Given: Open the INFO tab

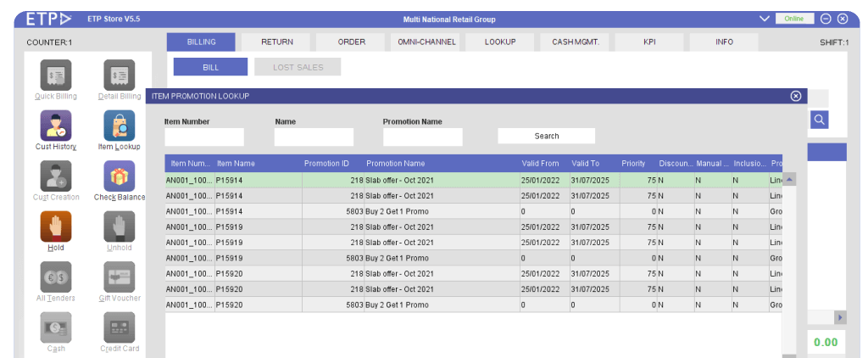Looking at the screenshot, I should (x=724, y=42).
